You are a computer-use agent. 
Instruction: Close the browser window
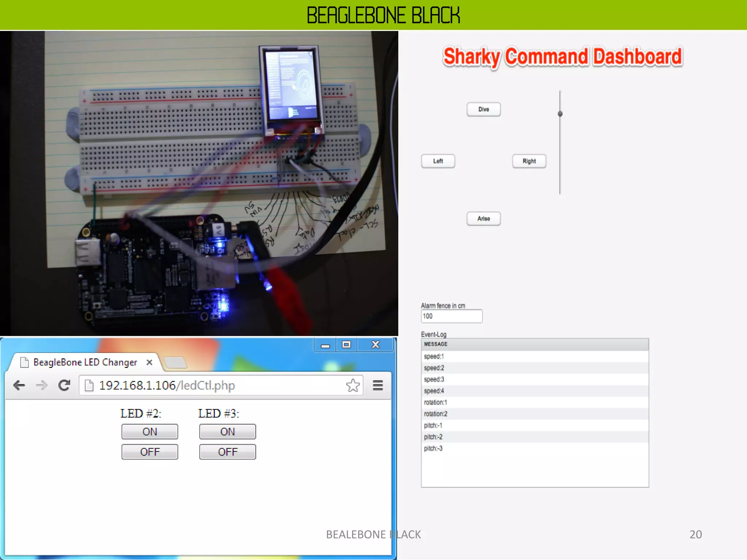[375, 345]
